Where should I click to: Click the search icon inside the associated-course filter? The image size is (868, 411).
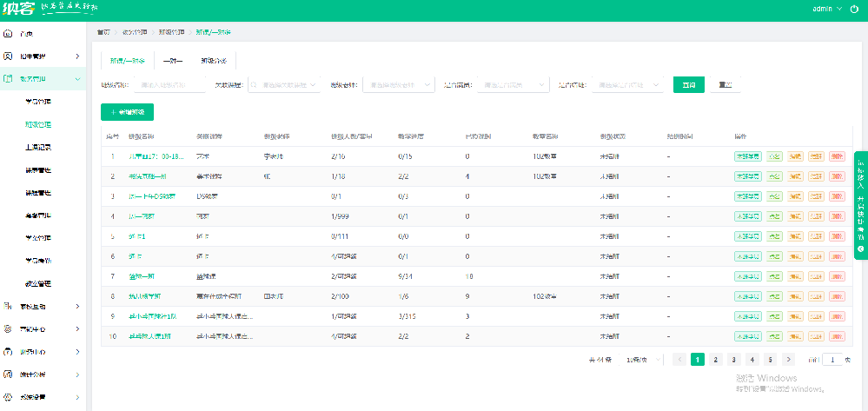click(255, 85)
